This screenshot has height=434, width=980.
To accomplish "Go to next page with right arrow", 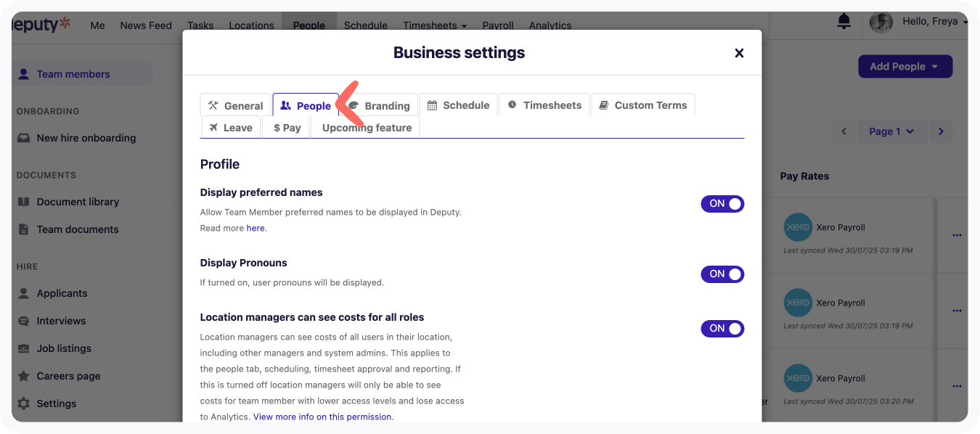I will coord(941,131).
